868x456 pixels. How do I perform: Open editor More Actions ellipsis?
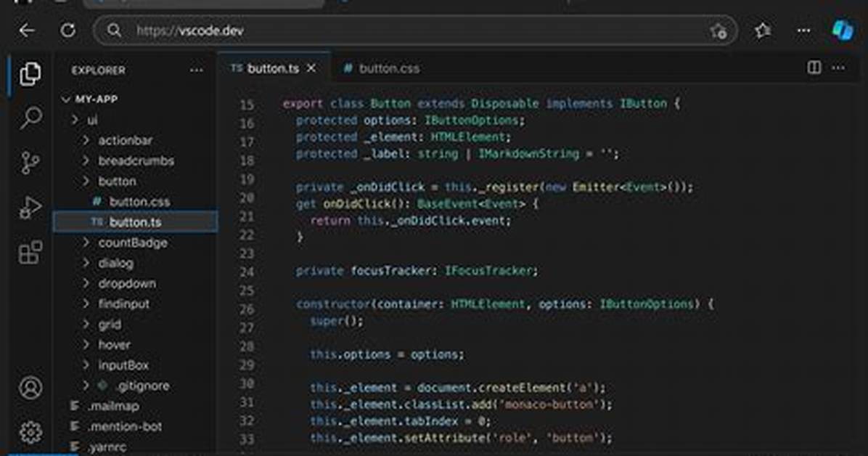[838, 68]
